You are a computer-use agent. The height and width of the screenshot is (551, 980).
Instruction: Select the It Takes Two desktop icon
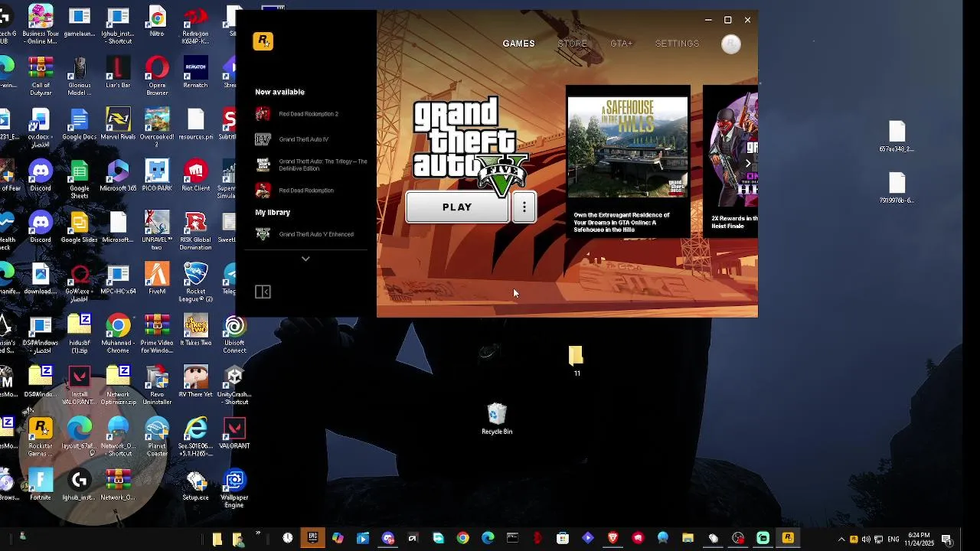coord(196,331)
